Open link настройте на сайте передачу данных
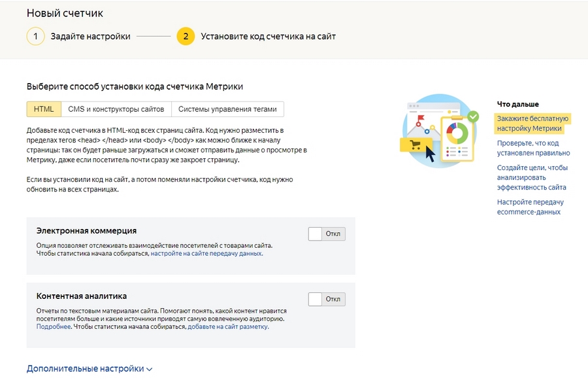 click(206, 254)
